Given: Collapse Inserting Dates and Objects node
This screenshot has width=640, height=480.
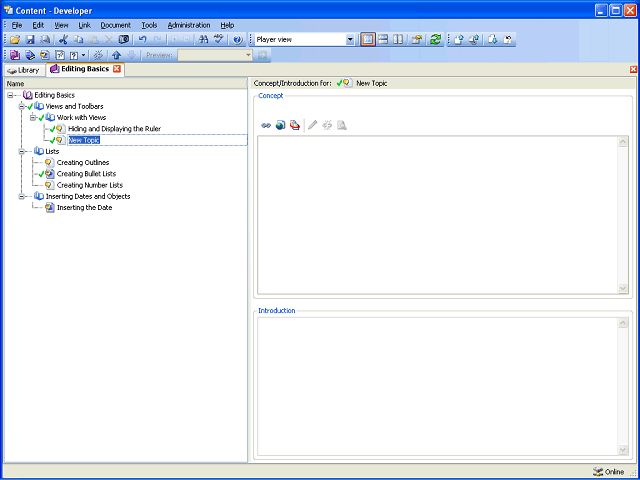Looking at the screenshot, I should [22, 197].
